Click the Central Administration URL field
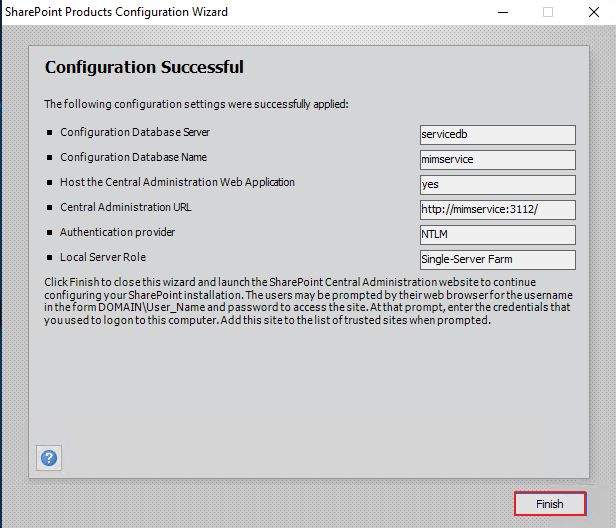Screen dimensions: 616x528 click(498, 210)
